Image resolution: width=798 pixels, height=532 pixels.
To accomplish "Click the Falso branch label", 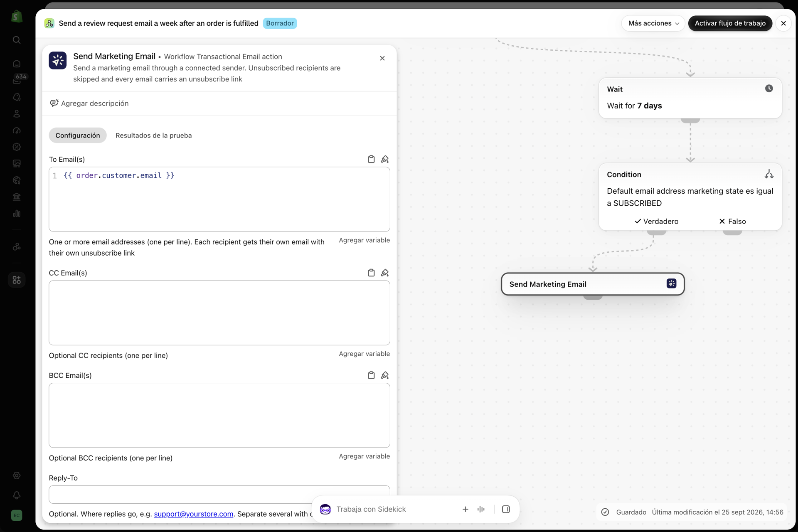I will pyautogui.click(x=732, y=222).
